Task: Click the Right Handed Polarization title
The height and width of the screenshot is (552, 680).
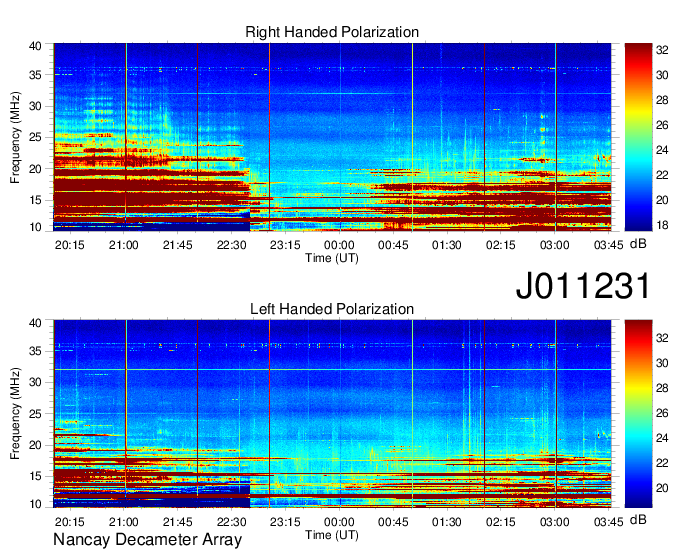Action: pyautogui.click(x=332, y=32)
